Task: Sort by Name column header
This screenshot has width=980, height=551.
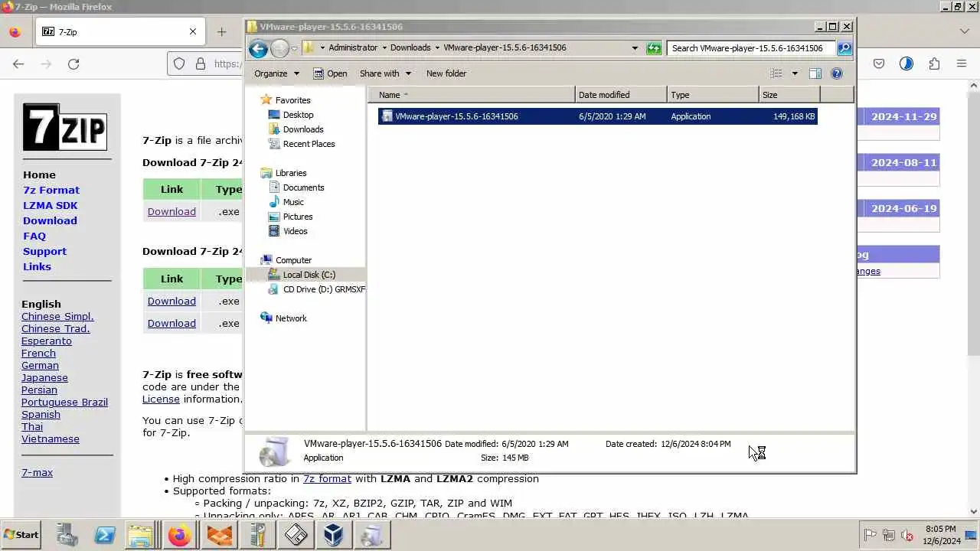Action: 471,95
